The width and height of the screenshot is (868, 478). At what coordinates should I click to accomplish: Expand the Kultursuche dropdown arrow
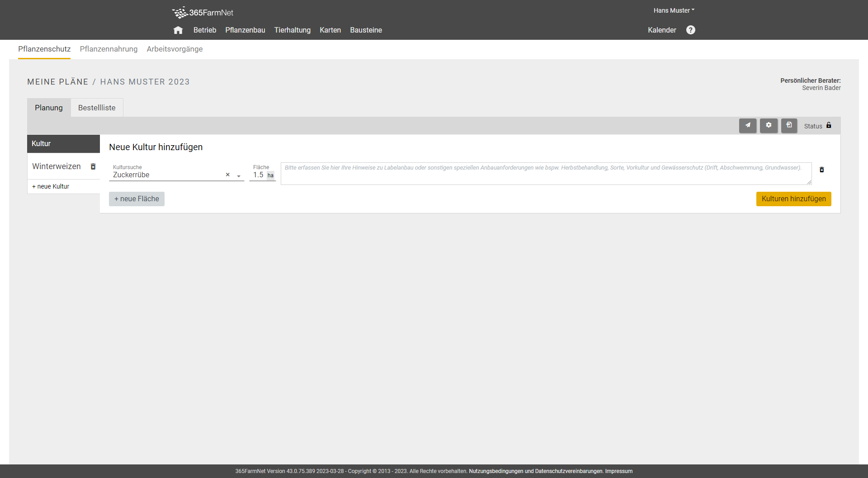click(x=239, y=176)
